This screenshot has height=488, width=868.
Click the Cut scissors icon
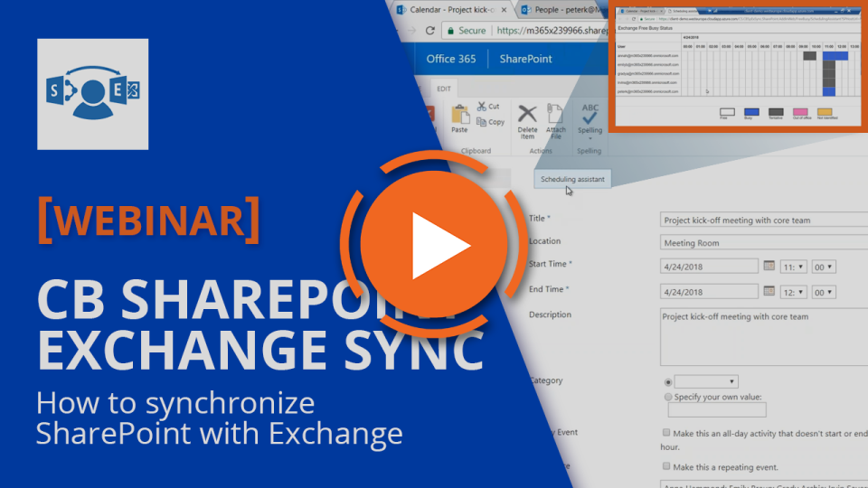point(482,107)
